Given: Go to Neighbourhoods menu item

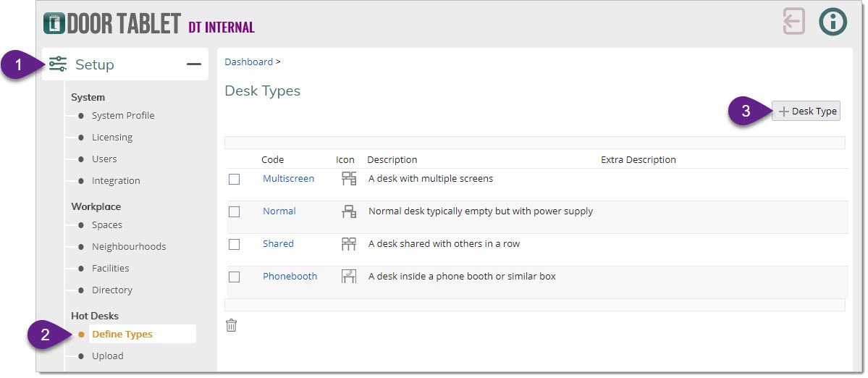Looking at the screenshot, I should coord(128,247).
